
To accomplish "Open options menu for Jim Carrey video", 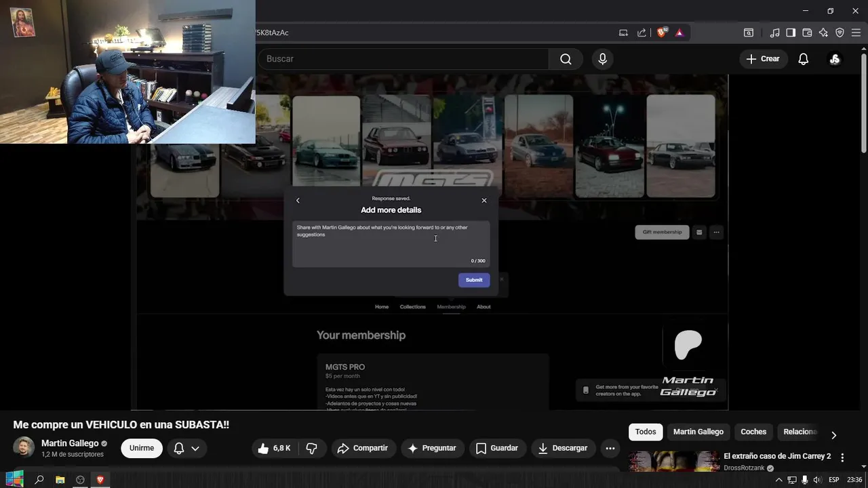I will click(x=842, y=457).
